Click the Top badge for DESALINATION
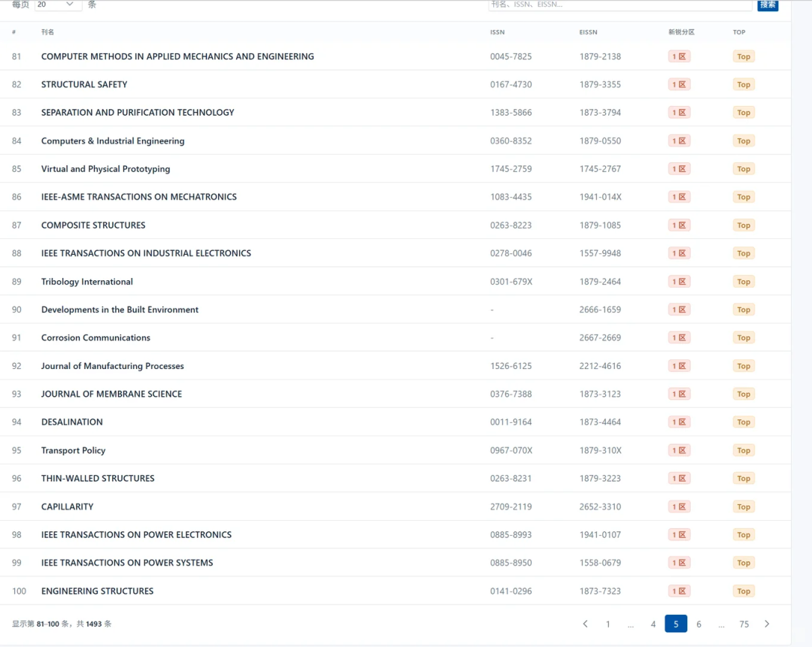Screen dimensions: 812x647 [x=744, y=422]
